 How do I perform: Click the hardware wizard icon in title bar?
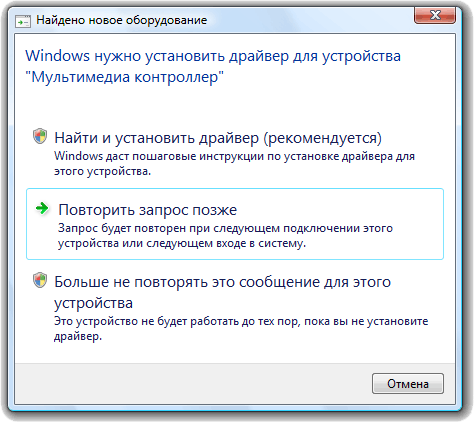23,21
